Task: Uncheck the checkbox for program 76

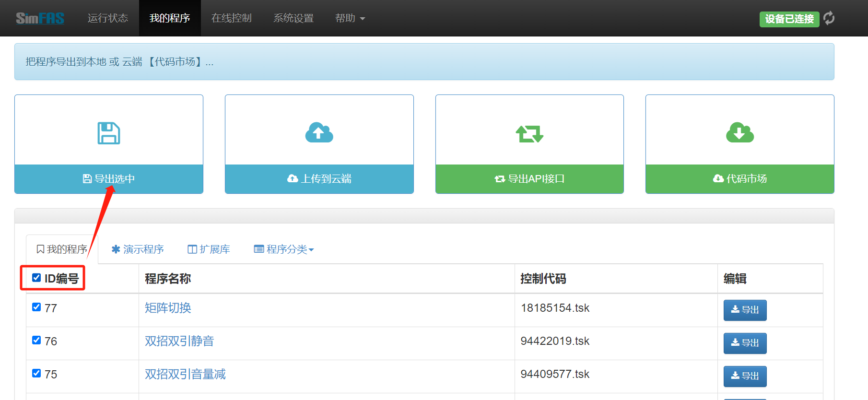Action: coord(36,340)
